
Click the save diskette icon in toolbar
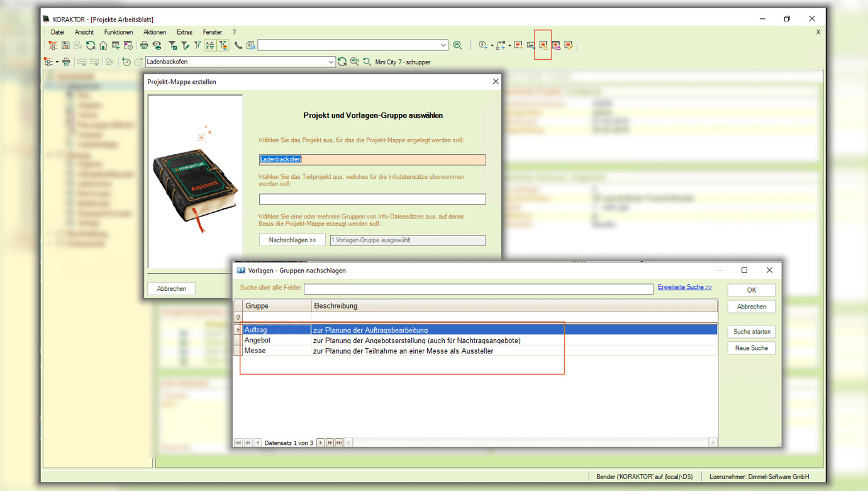pos(65,45)
